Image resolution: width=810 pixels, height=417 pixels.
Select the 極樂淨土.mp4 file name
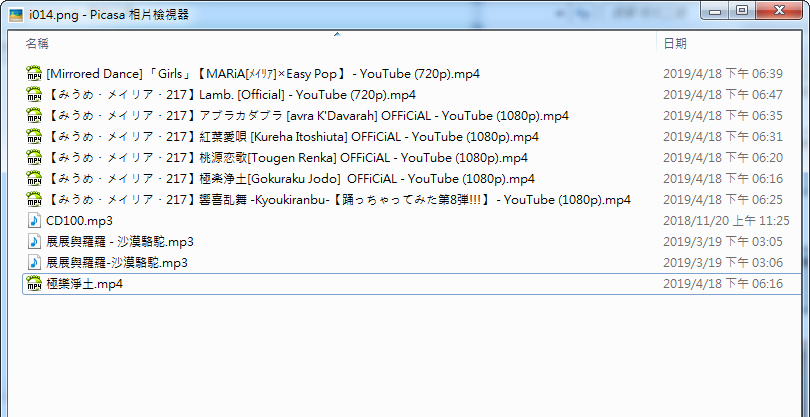(84, 284)
